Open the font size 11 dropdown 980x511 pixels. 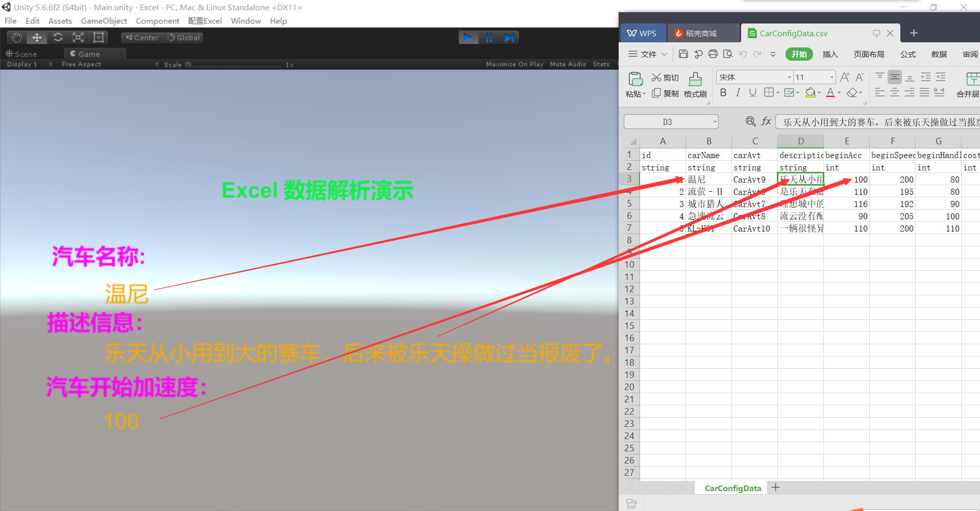tap(831, 78)
